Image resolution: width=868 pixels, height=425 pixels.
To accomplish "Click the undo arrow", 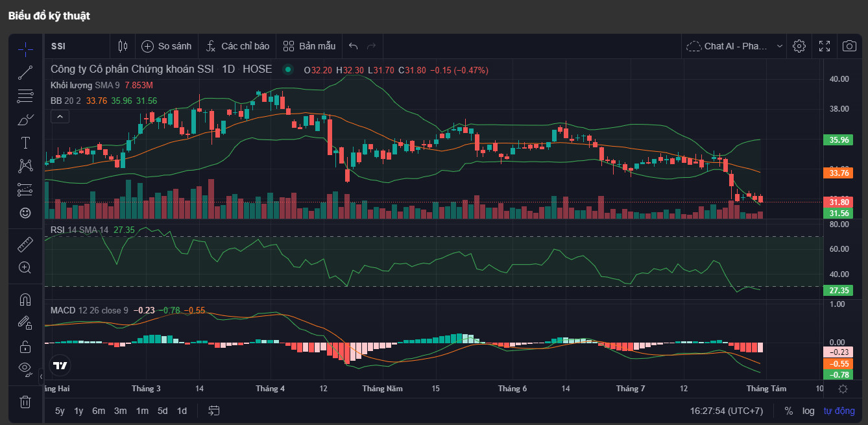I will (353, 46).
